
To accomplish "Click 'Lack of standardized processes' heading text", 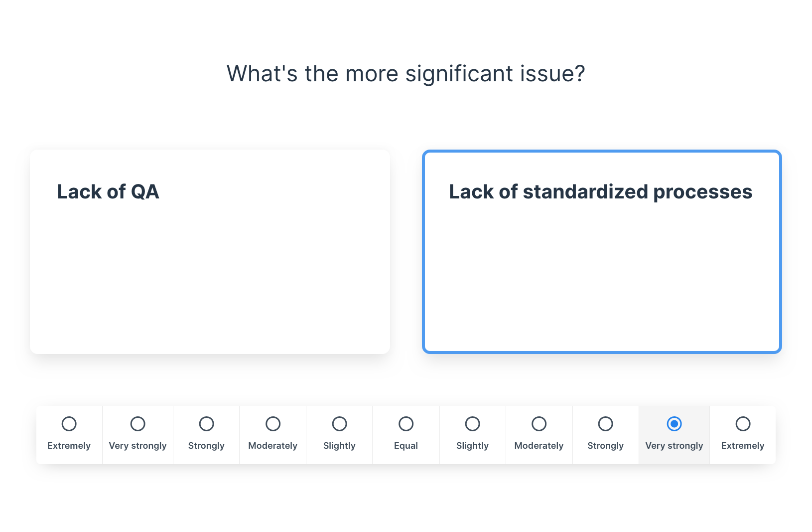I will coord(600,192).
